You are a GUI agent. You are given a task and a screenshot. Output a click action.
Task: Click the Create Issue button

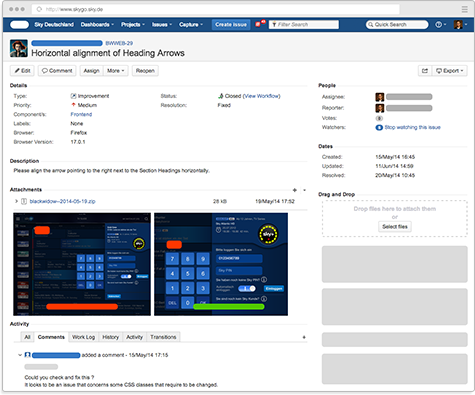tap(231, 24)
